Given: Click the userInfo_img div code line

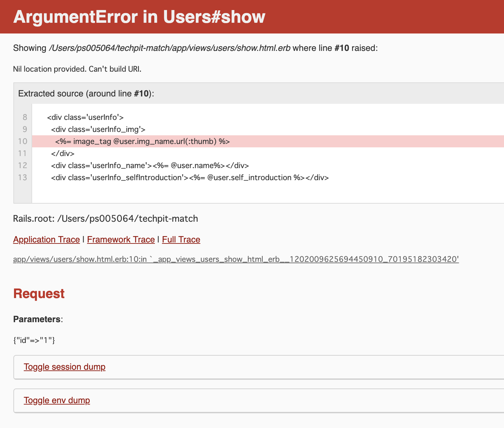Looking at the screenshot, I should (98, 129).
